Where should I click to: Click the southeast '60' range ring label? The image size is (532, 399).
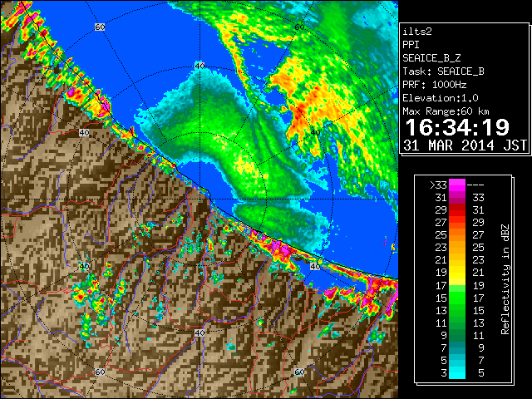click(299, 372)
